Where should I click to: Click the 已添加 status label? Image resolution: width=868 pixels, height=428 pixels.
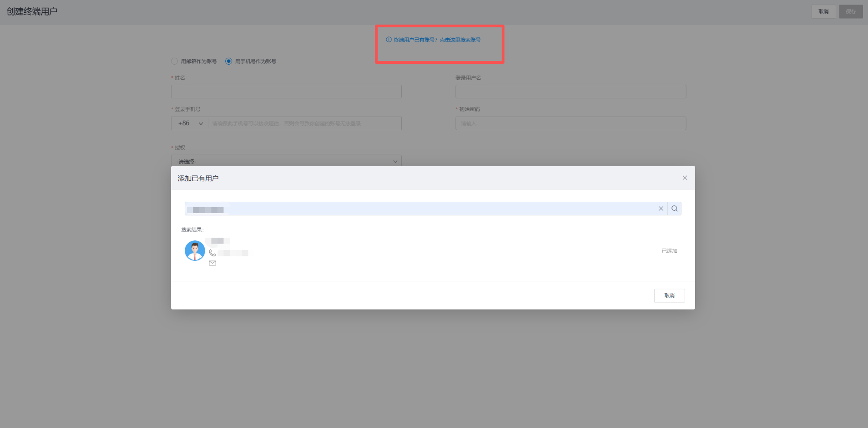[x=669, y=251]
